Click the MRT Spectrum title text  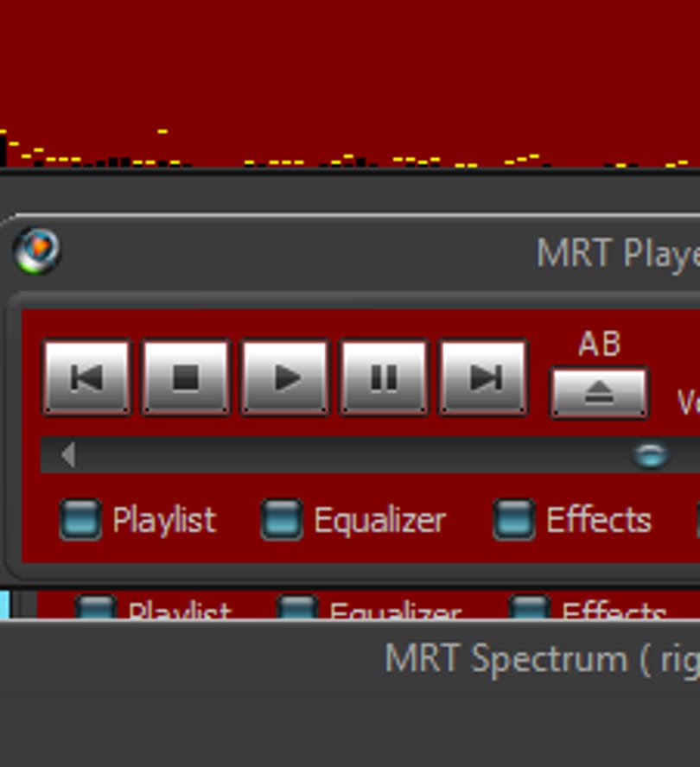pos(543,659)
